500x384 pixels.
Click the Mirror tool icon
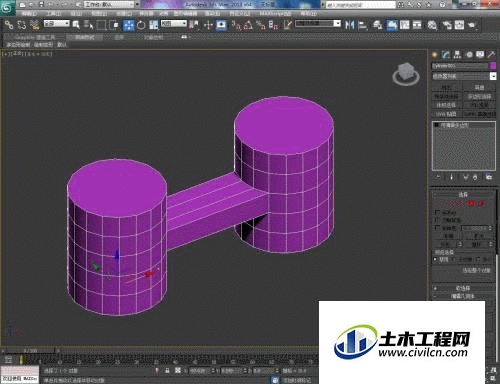tap(349, 25)
